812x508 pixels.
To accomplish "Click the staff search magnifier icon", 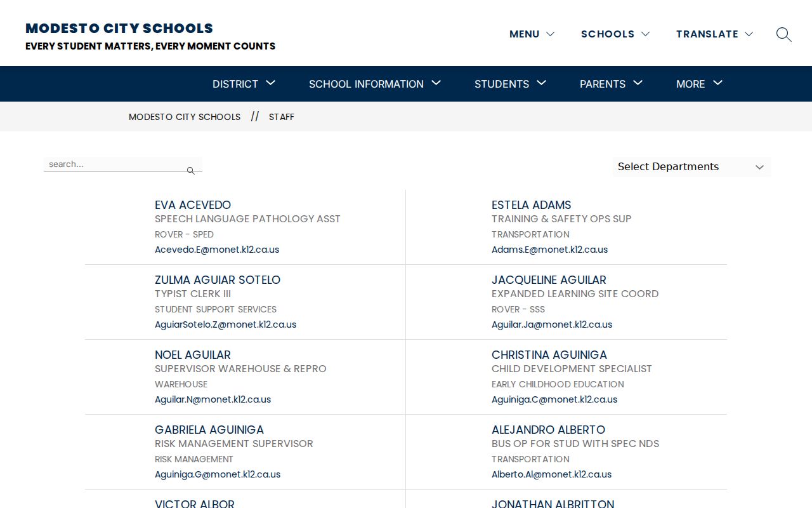I will coord(191,170).
